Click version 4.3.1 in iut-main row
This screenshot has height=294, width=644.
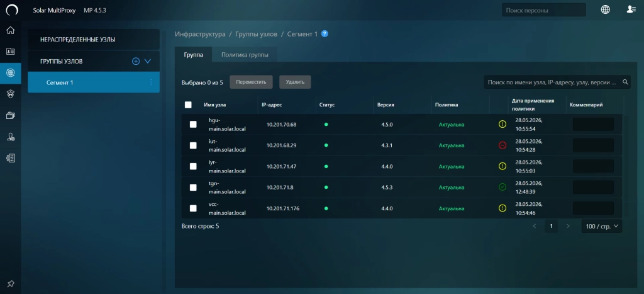(x=387, y=145)
